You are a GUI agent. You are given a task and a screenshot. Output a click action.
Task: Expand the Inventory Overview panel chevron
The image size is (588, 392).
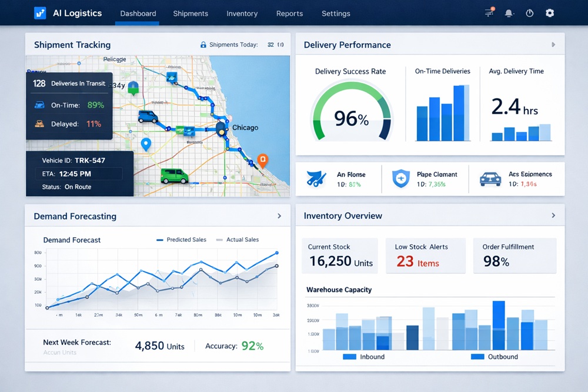click(x=553, y=216)
